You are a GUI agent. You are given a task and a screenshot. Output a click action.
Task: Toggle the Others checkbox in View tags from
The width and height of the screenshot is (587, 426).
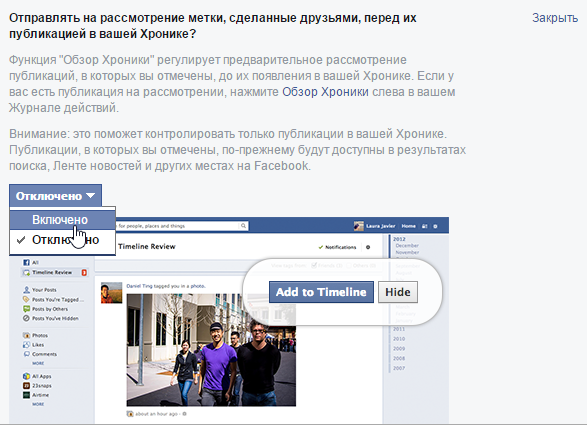[x=349, y=265]
